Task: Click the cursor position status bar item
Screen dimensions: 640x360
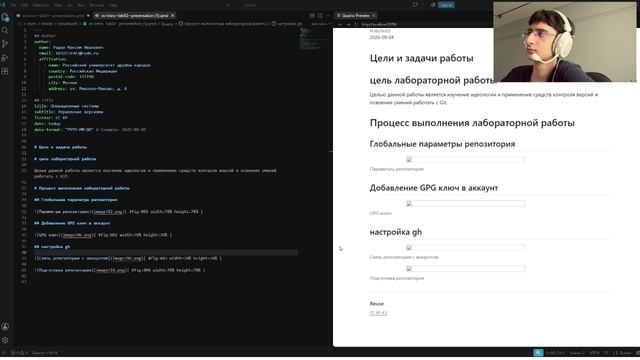Action: (555, 353)
